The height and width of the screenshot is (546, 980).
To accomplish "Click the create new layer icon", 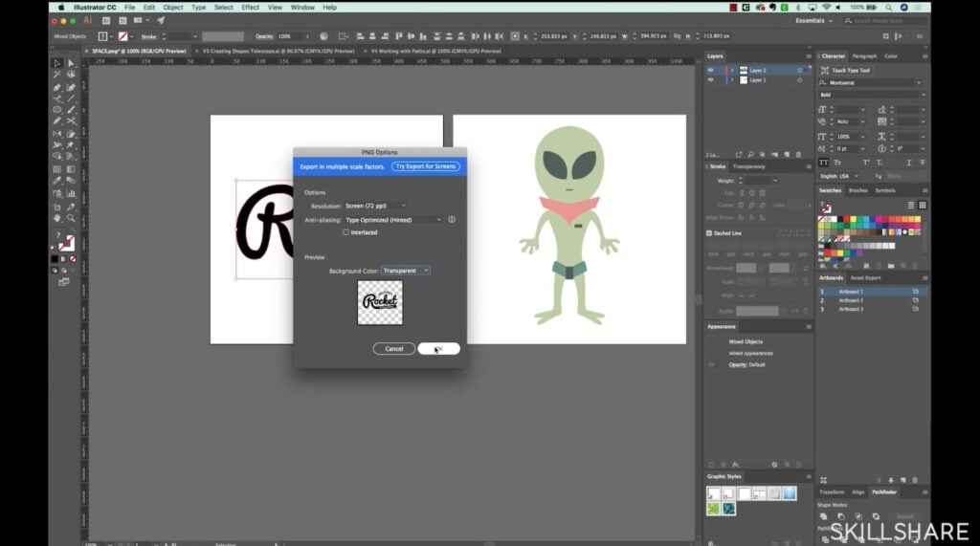I will click(x=787, y=154).
